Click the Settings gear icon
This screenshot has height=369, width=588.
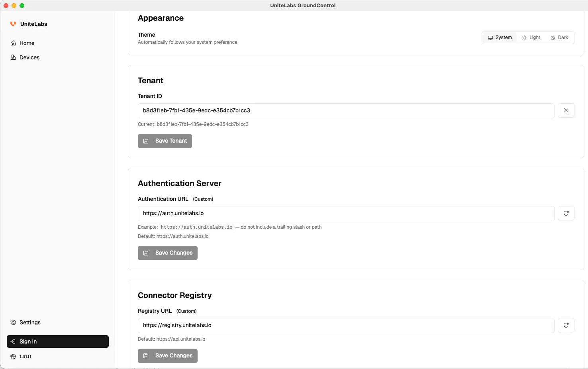tap(13, 322)
